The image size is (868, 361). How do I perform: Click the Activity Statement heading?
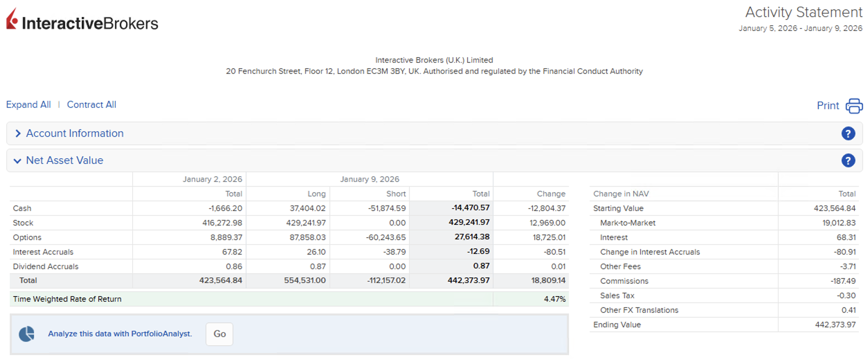803,12
